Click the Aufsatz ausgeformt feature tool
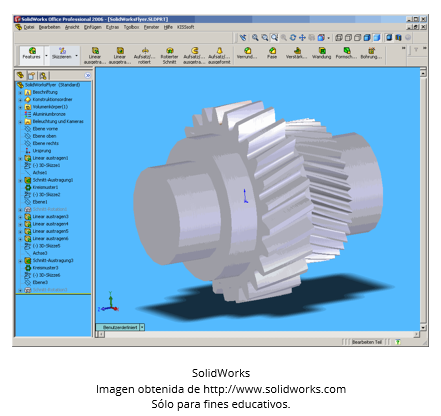The width and height of the screenshot is (441, 416). [x=219, y=55]
